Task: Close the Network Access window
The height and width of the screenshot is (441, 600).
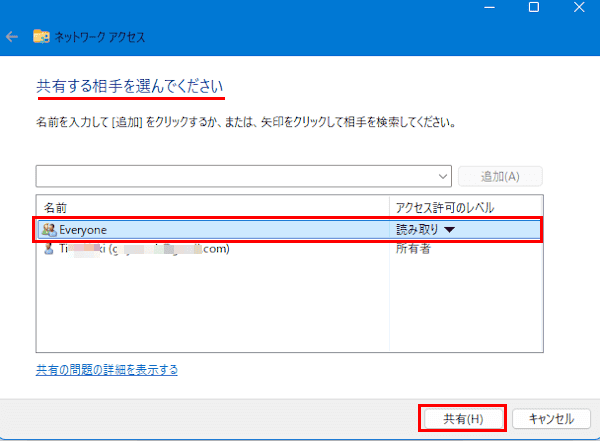Action: (x=579, y=7)
